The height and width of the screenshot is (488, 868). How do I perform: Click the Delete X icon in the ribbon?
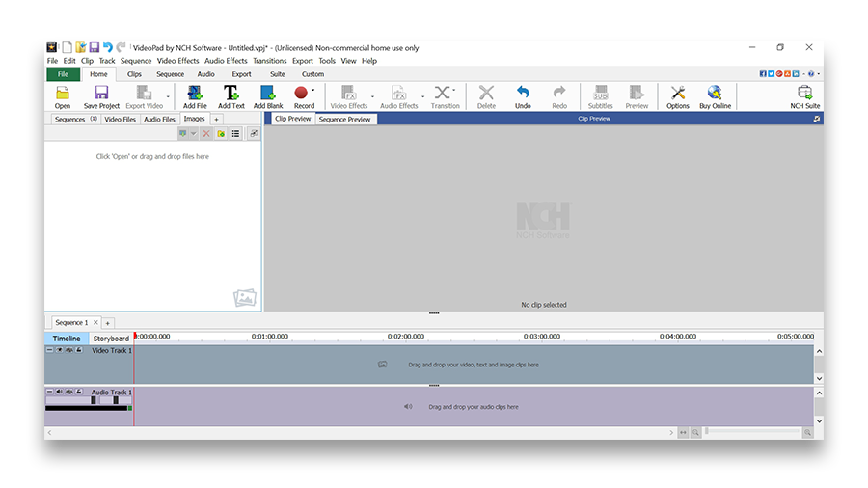tap(486, 93)
